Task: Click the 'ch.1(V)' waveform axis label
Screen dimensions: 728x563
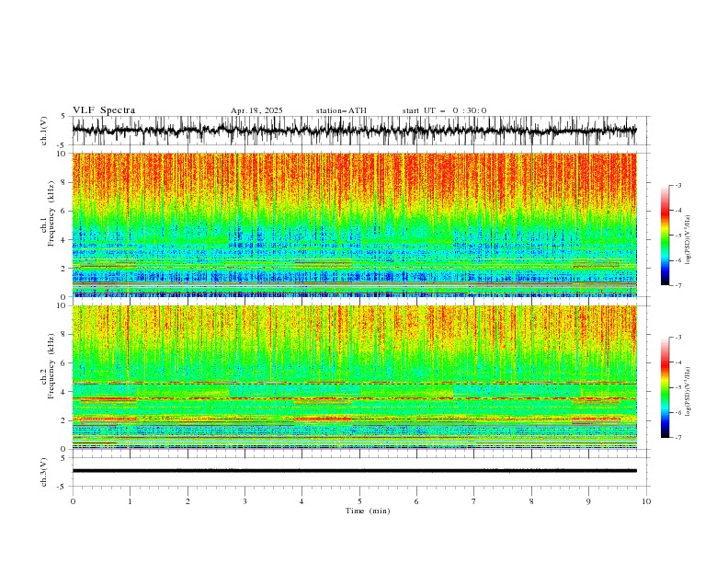Action: click(x=44, y=131)
